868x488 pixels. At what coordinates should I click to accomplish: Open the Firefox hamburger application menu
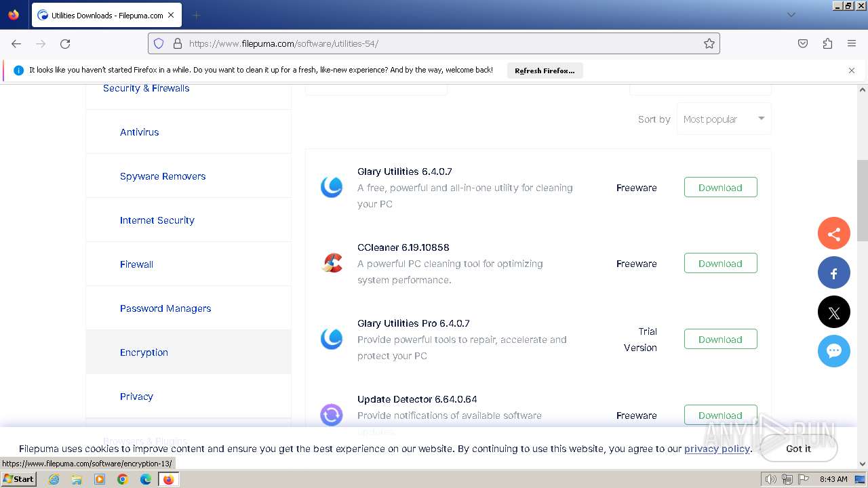(x=852, y=43)
